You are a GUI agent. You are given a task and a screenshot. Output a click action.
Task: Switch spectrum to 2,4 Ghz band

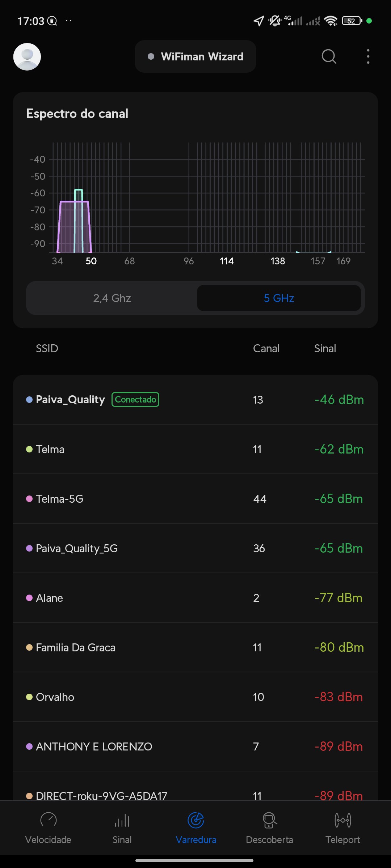pos(112,298)
